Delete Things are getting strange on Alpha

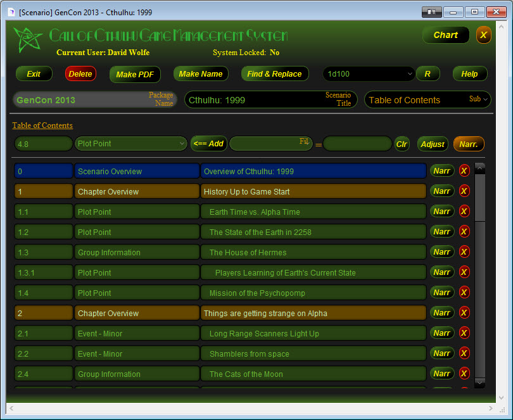click(x=464, y=313)
